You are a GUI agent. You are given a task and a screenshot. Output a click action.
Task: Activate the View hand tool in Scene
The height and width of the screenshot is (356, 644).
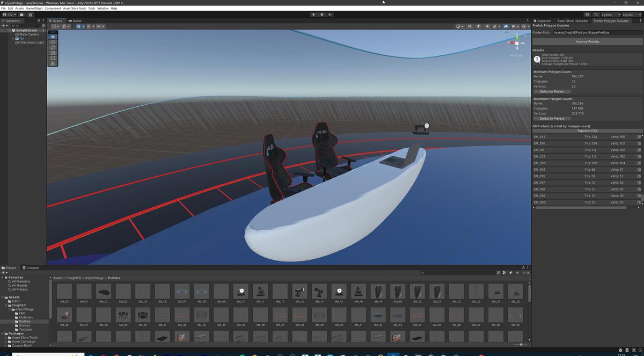point(53,37)
